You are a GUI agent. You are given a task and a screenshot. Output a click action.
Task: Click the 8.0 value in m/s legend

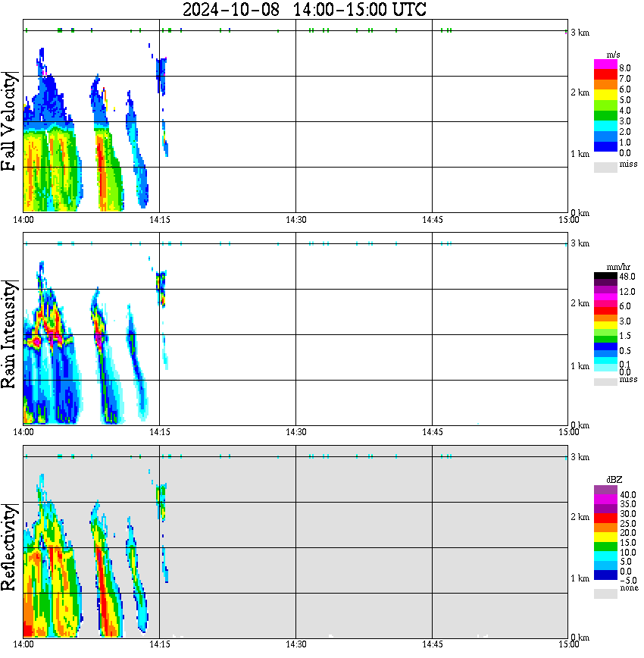[x=625, y=68]
